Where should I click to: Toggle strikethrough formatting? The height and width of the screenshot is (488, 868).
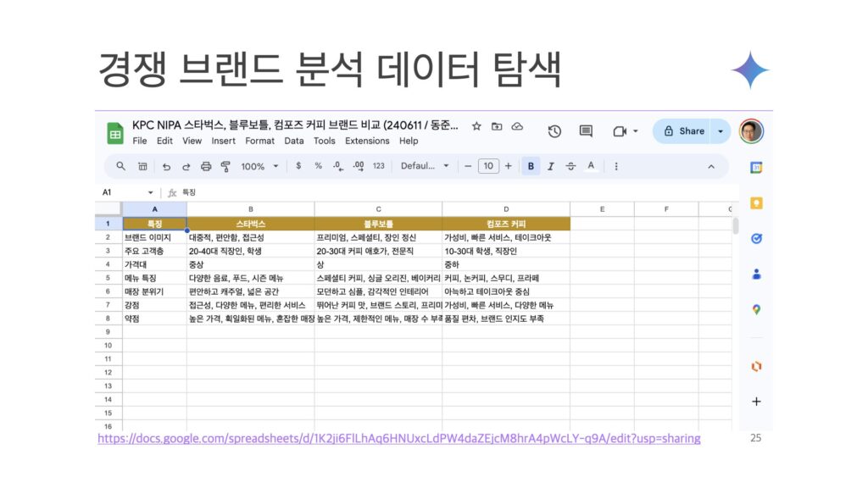point(570,166)
